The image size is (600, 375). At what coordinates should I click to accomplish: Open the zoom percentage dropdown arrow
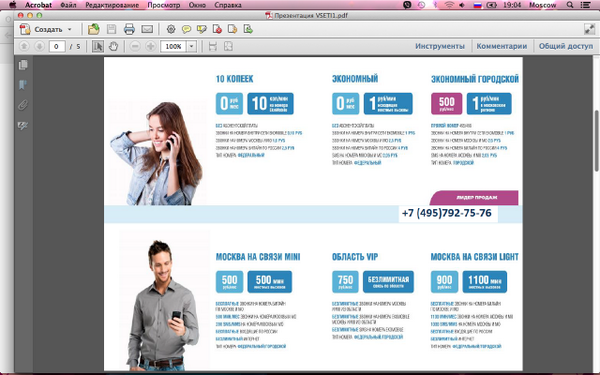click(x=191, y=47)
